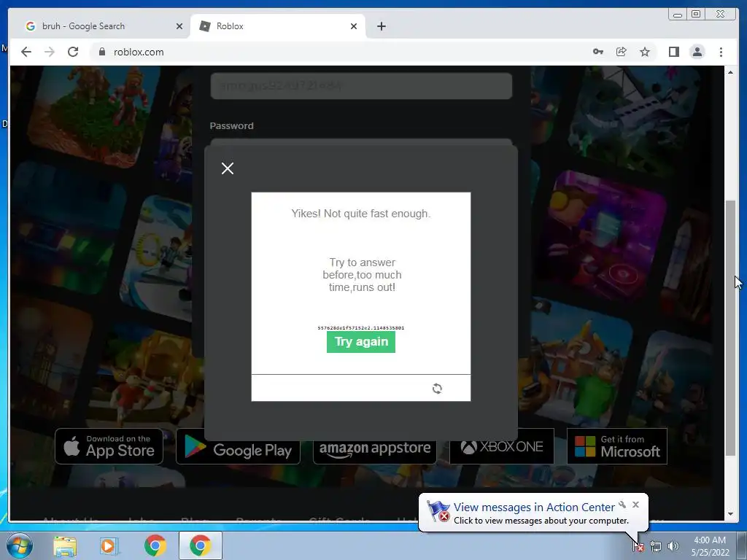747x560 pixels.
Task: Click the username input field
Action: coord(361,86)
